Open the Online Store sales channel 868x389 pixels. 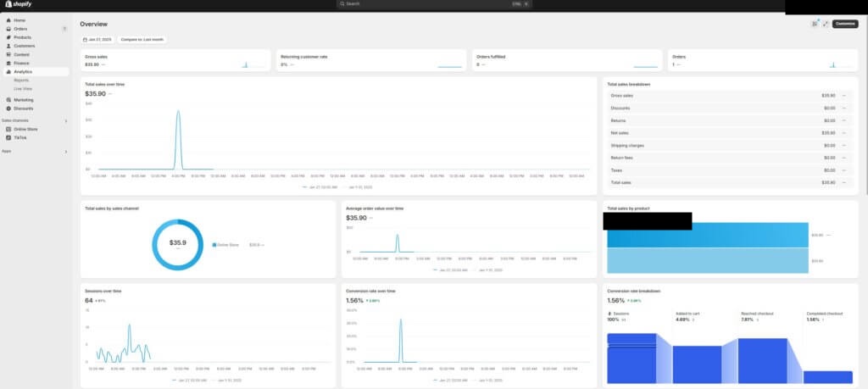[x=25, y=129]
